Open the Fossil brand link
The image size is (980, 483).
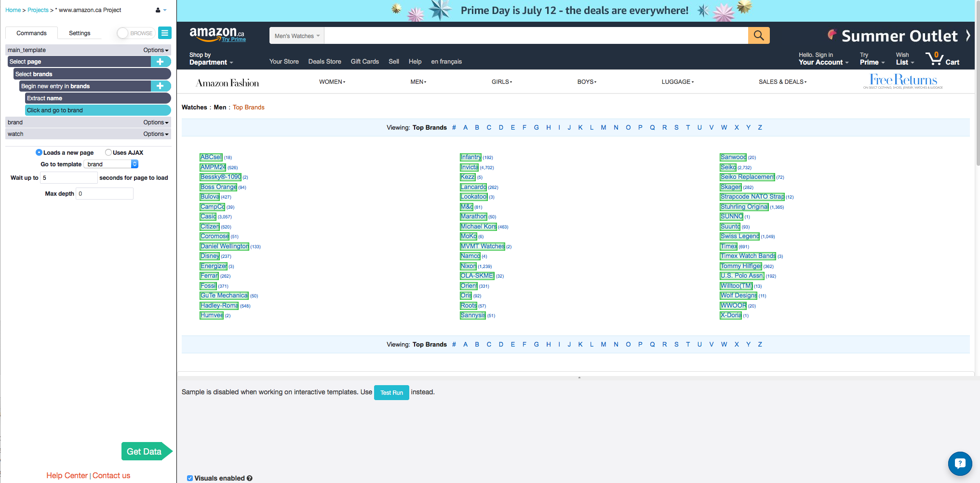pos(208,286)
